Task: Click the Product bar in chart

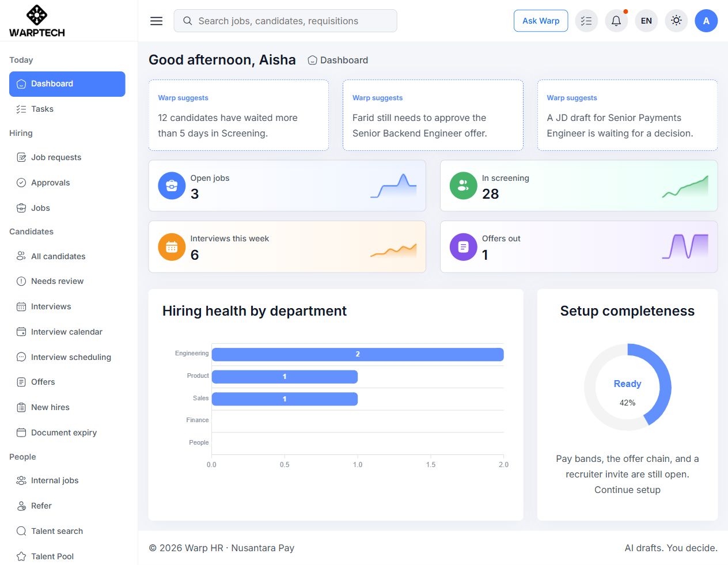Action: 285,377
